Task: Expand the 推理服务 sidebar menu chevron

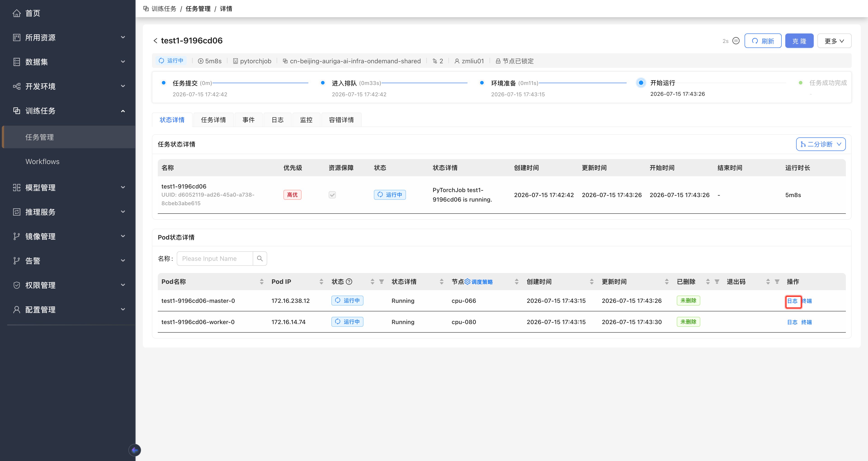Action: click(123, 212)
